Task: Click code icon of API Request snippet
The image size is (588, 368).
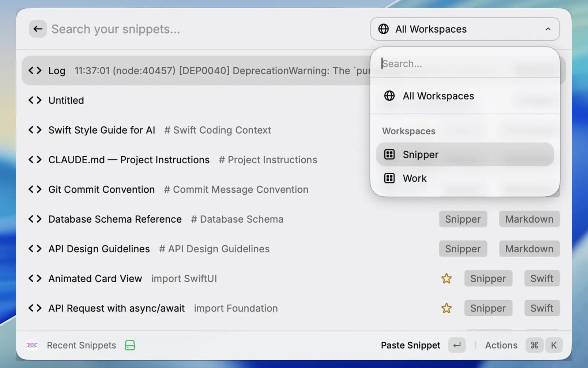Action: click(x=35, y=308)
